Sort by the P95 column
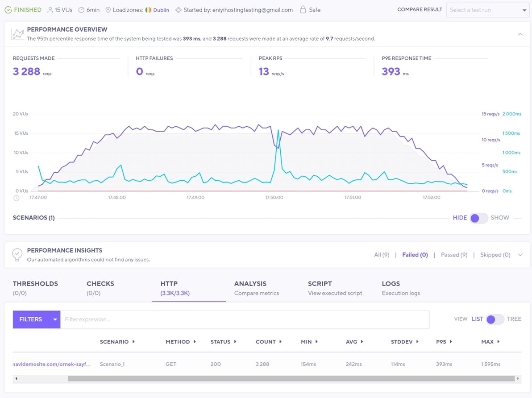This screenshot has height=398, width=532. (x=444, y=342)
